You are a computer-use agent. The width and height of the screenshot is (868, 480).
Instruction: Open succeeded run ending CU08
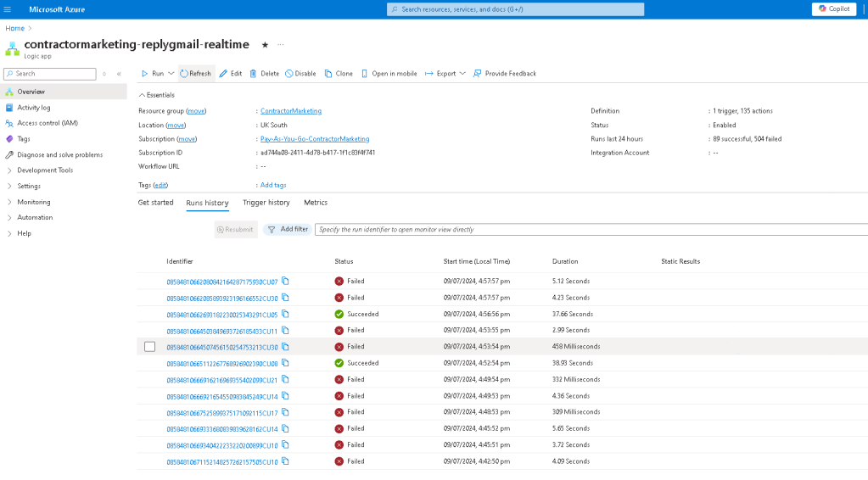[222, 364]
